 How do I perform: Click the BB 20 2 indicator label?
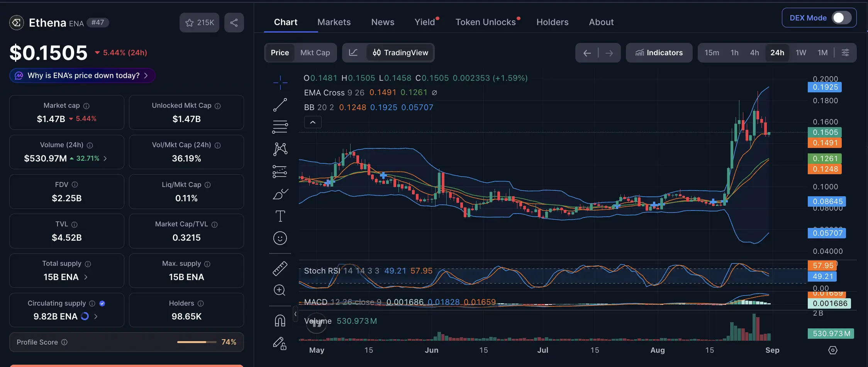click(319, 107)
